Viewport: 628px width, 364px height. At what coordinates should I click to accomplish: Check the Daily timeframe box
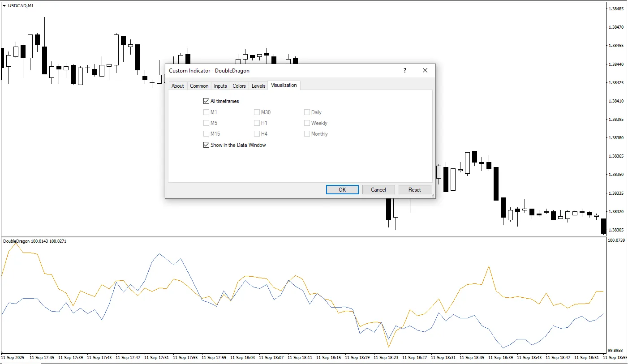pos(307,112)
